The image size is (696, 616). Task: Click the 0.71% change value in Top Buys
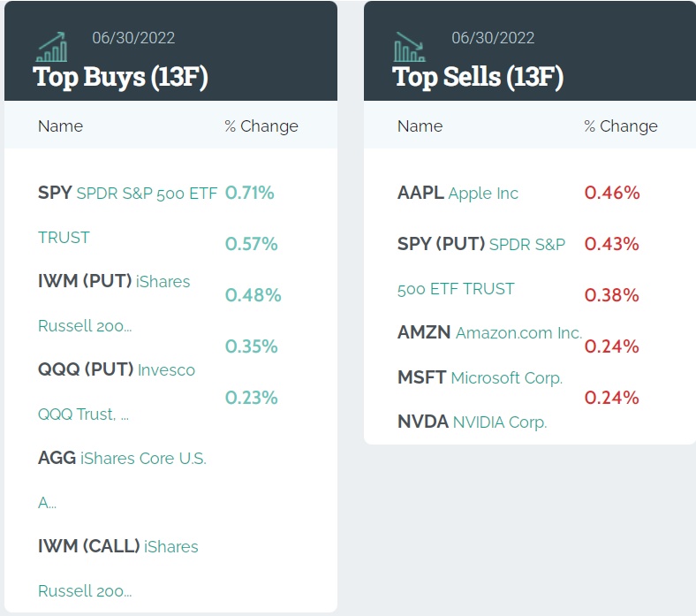250,193
